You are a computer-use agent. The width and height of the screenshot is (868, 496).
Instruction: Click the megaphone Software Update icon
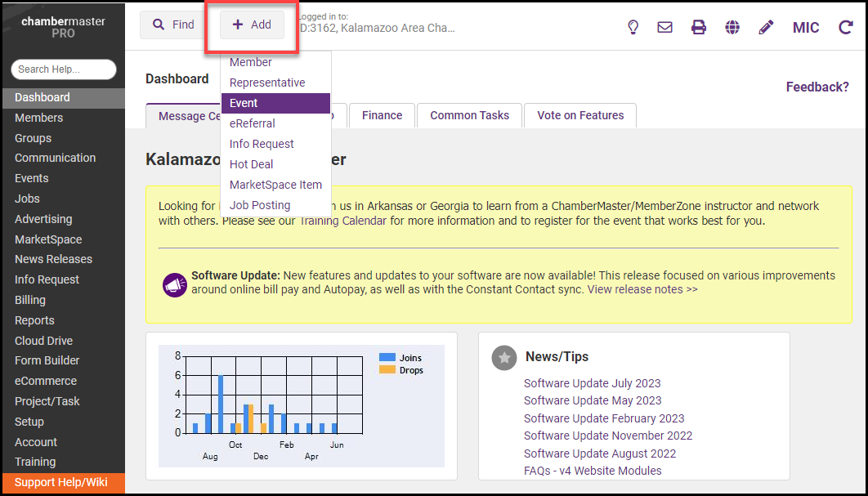[x=175, y=284]
